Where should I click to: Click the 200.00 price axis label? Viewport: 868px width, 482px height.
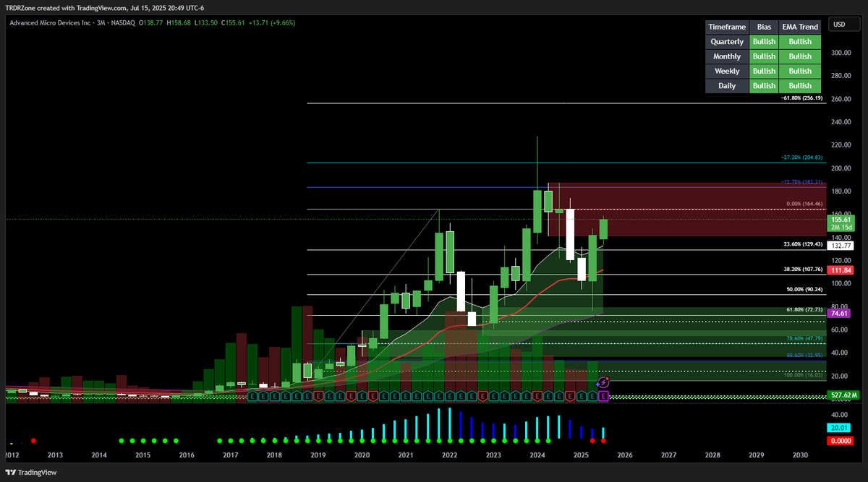point(841,168)
